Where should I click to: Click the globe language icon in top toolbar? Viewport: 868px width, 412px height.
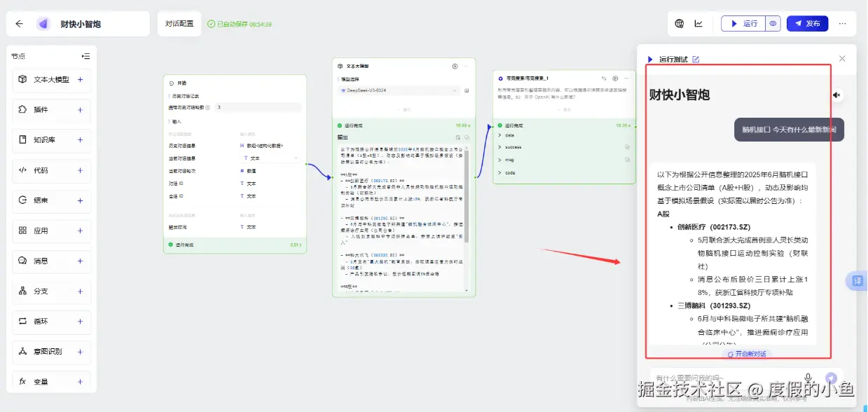(x=679, y=23)
